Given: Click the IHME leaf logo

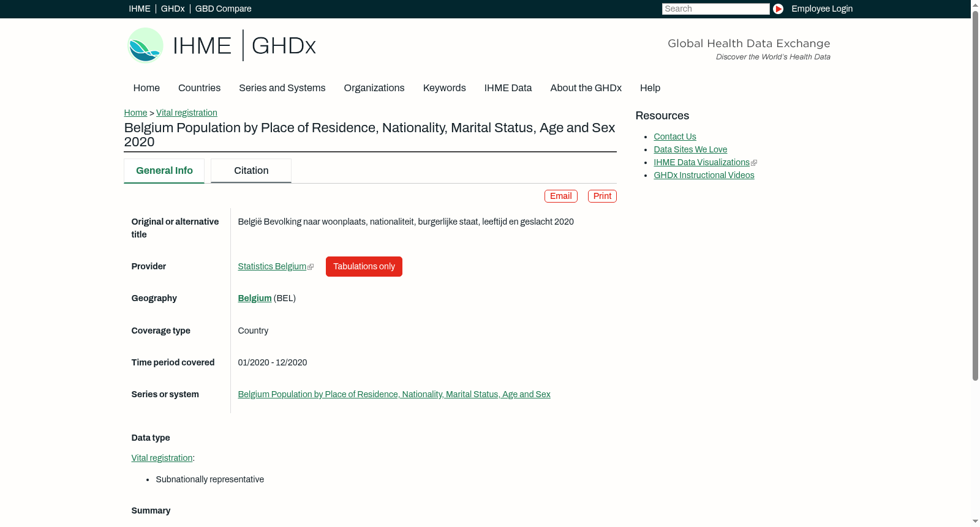Looking at the screenshot, I should (145, 45).
